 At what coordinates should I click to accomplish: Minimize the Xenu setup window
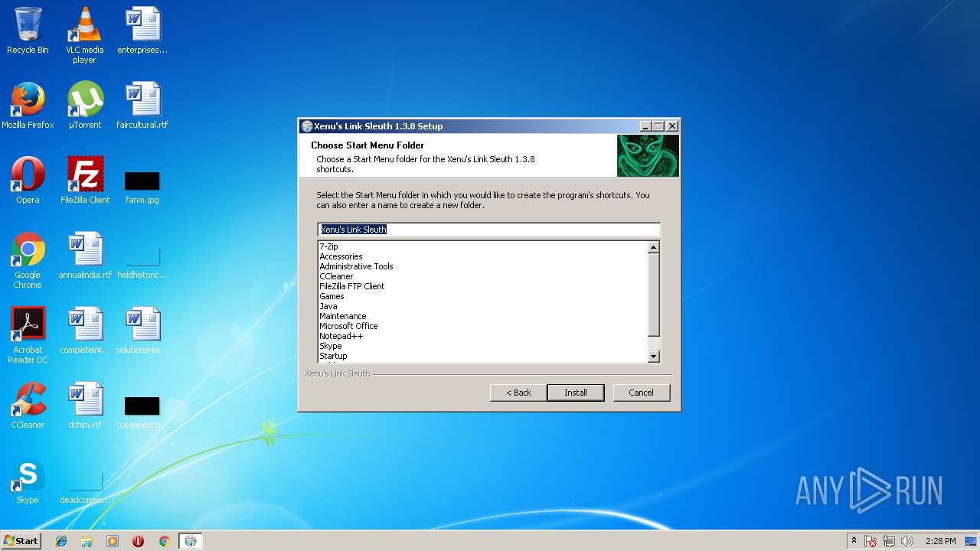(x=645, y=126)
